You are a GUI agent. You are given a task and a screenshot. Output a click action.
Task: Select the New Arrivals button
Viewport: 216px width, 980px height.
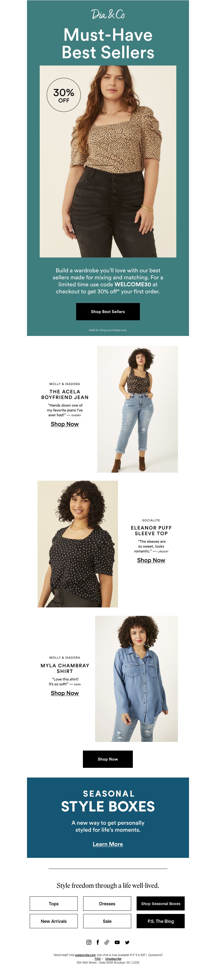(54, 921)
